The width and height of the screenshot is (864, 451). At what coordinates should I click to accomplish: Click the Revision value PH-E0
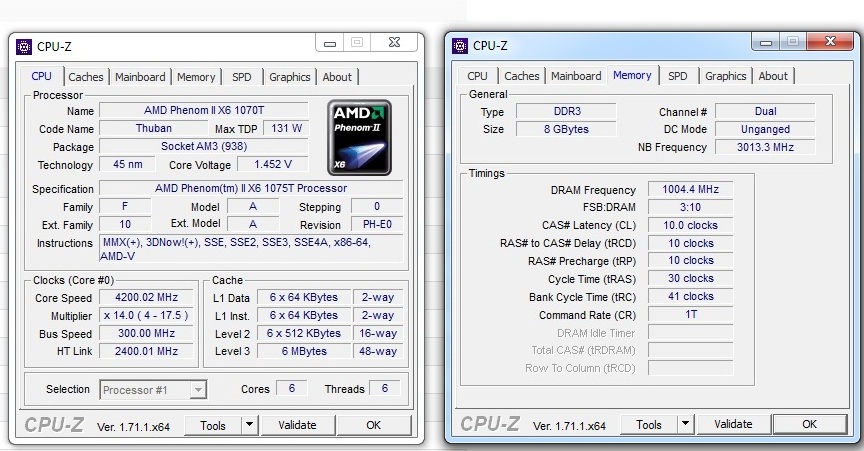pyautogui.click(x=377, y=224)
